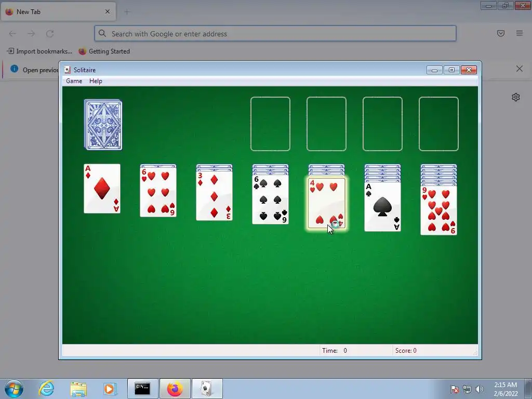Switch to Firefox in the taskbar

tap(175, 389)
